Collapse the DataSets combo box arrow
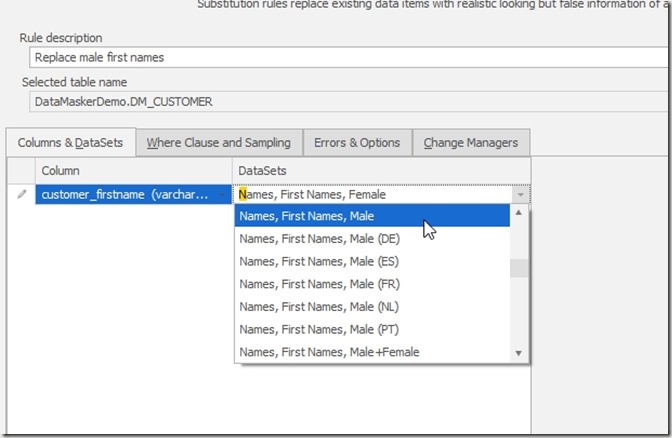 [x=518, y=195]
